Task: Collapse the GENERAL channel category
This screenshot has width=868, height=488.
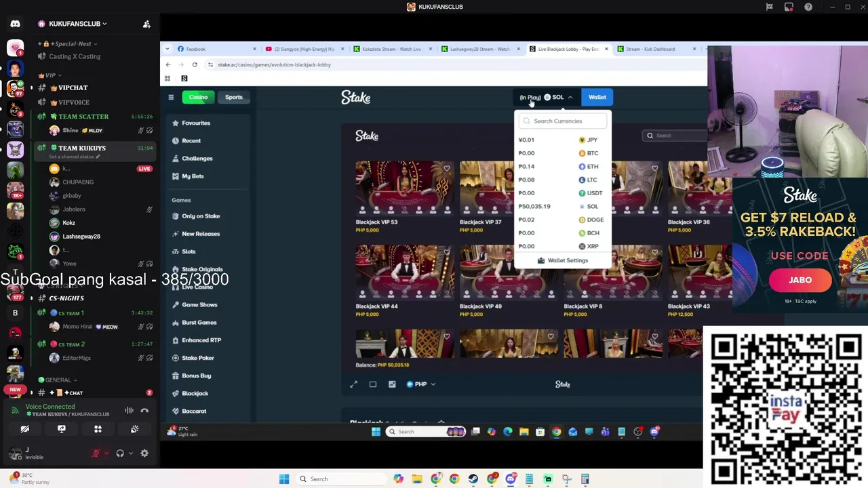Action: tap(58, 380)
